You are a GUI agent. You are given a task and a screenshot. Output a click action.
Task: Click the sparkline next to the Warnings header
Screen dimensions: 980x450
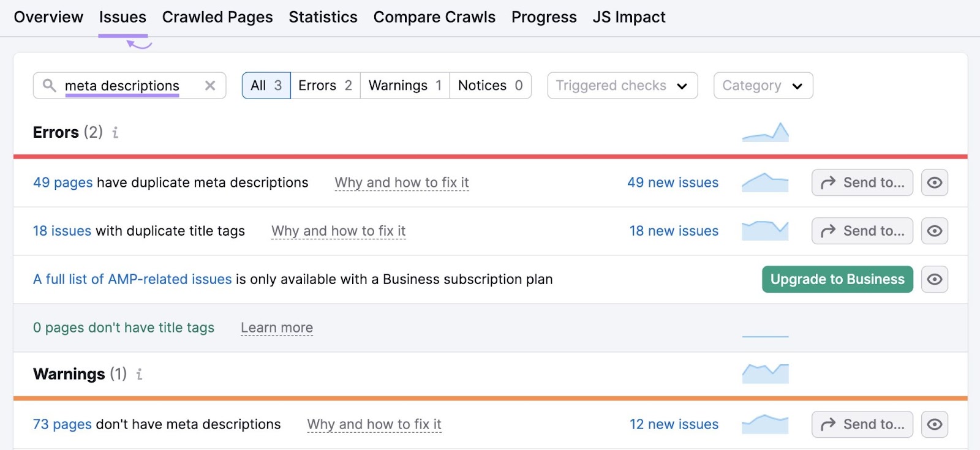point(765,373)
